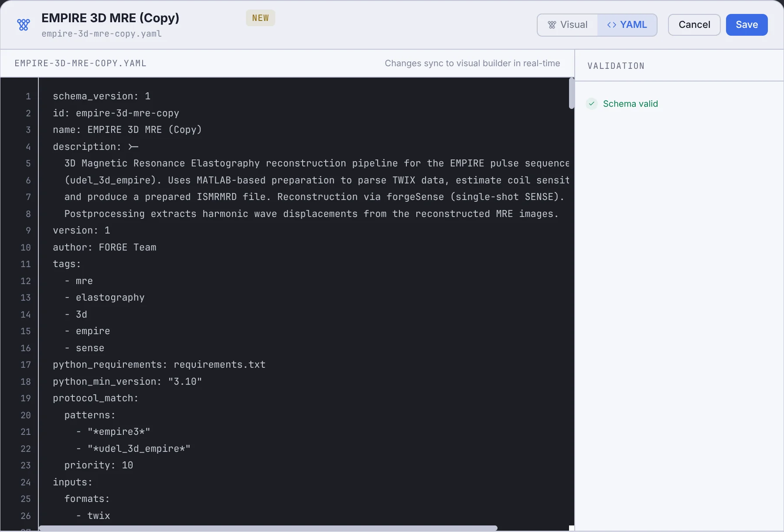
Task: Click the vertical scrollbar thumb in the editor
Action: tap(571, 93)
